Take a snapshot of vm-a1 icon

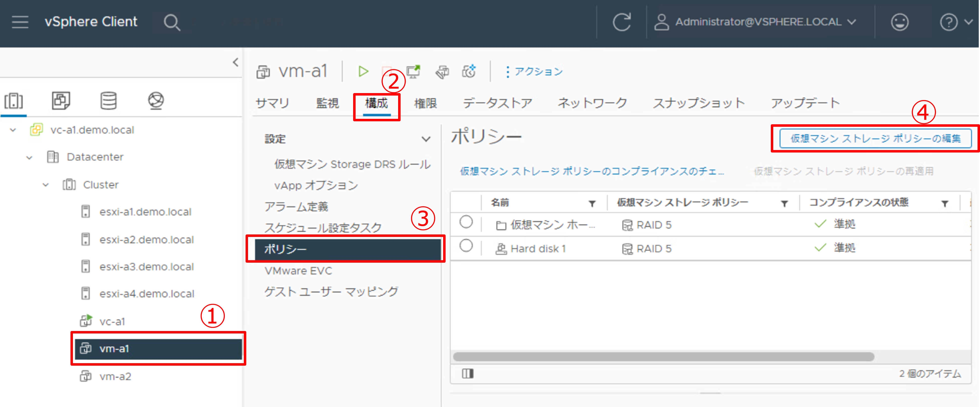click(469, 71)
